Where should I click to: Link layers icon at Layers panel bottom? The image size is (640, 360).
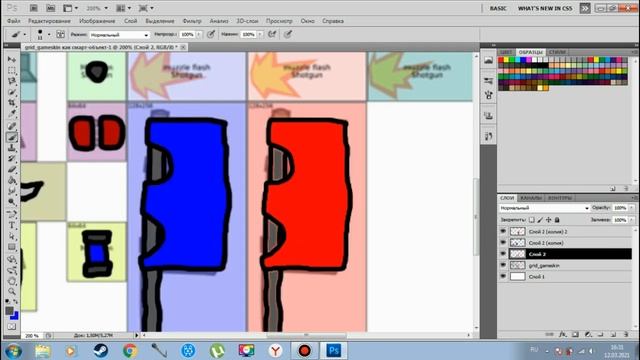549,334
